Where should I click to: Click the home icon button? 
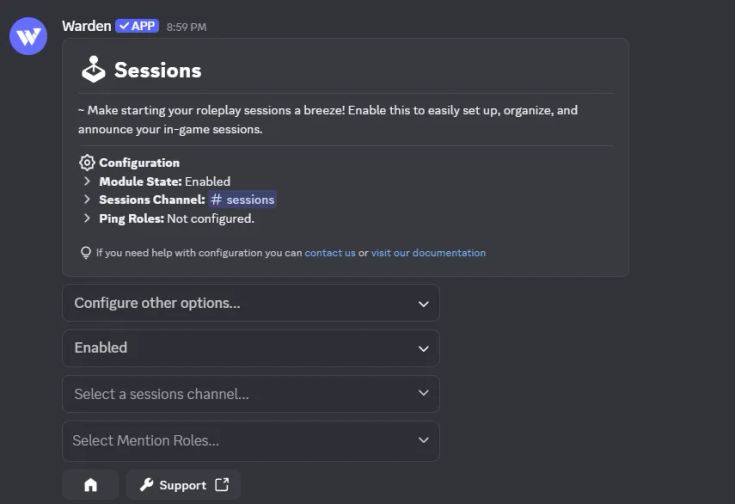pyautogui.click(x=90, y=485)
